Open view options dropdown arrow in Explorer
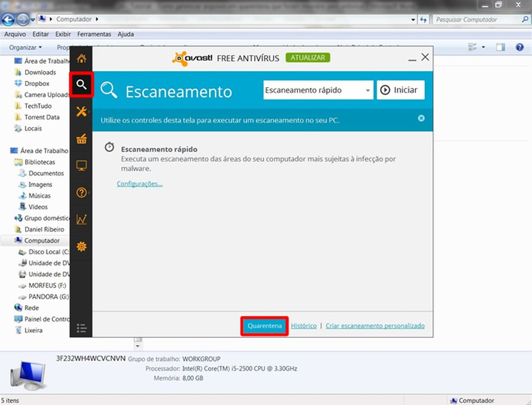The height and width of the screenshot is (405, 532). click(x=483, y=47)
